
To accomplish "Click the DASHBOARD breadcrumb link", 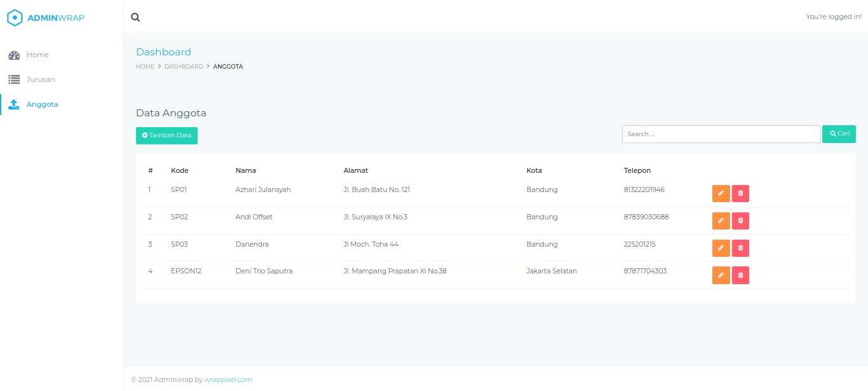I will (184, 67).
